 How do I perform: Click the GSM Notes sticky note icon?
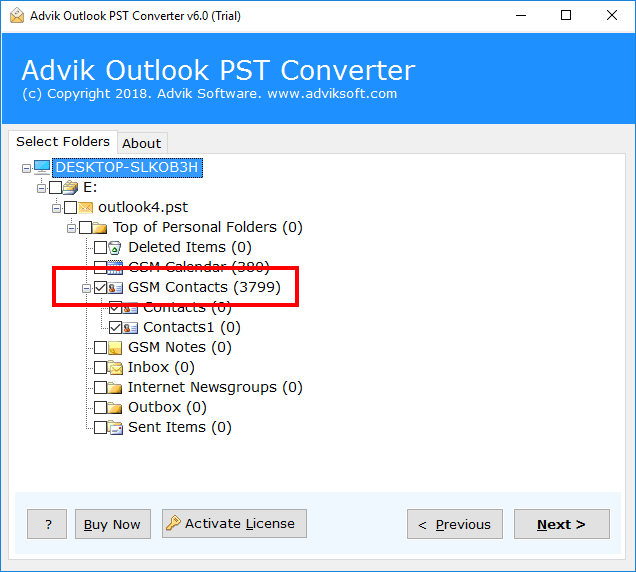pos(115,348)
